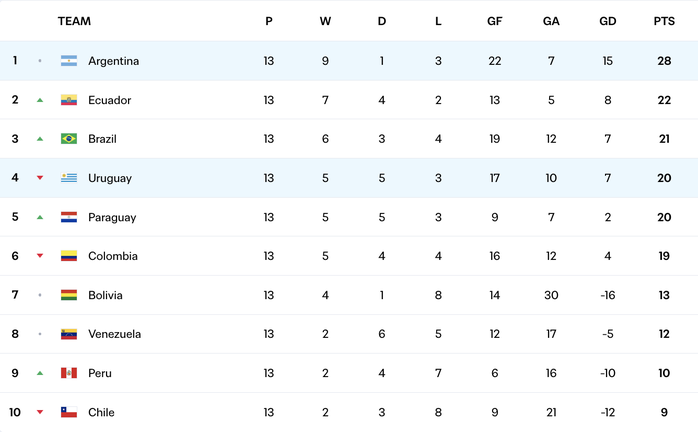The width and height of the screenshot is (698, 432).
Task: Click red down arrow beside Chile
Action: pyautogui.click(x=40, y=412)
